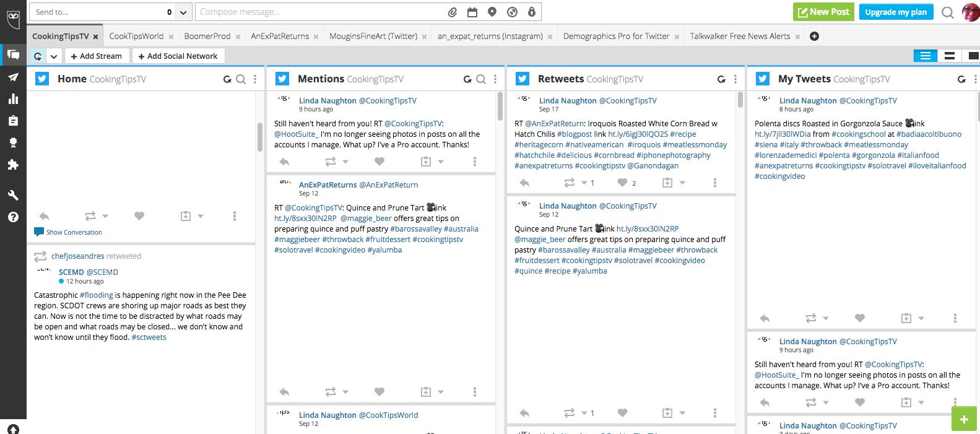Switch to the CookTipsWorld tab
Screen dimensions: 980x434
[136, 36]
